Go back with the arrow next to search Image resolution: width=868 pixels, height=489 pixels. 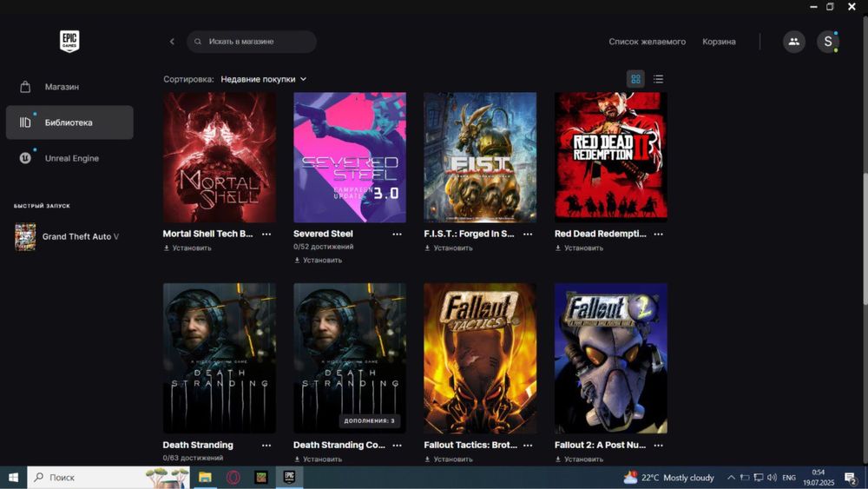coord(172,42)
